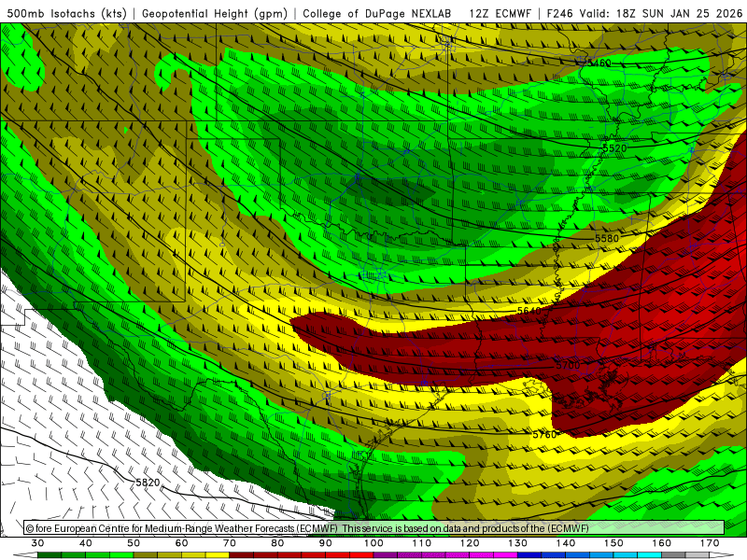Click the 150 label on color scale

click(613, 543)
